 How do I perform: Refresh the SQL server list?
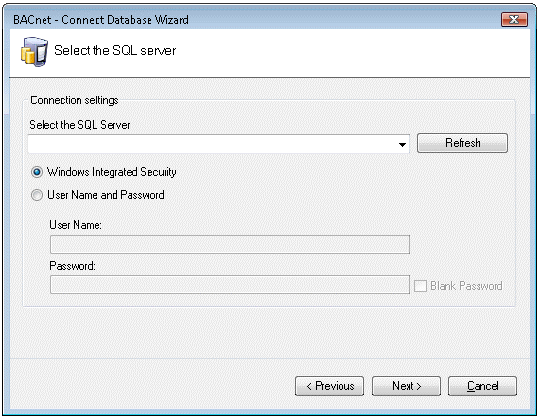click(x=462, y=143)
